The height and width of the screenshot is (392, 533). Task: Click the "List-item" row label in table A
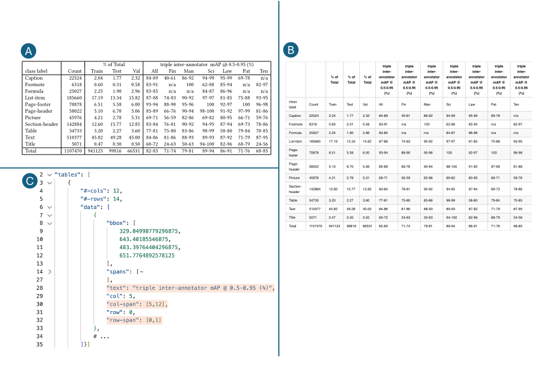[x=35, y=98]
